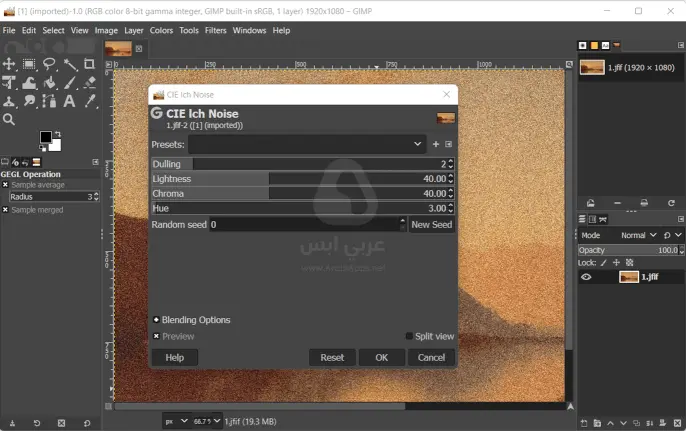The width and height of the screenshot is (686, 431).
Task: Choose the Bucket Fill tool
Action: click(x=49, y=83)
